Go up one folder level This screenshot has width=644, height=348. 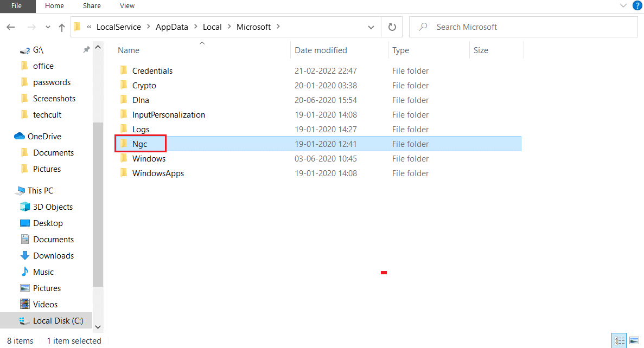point(62,28)
